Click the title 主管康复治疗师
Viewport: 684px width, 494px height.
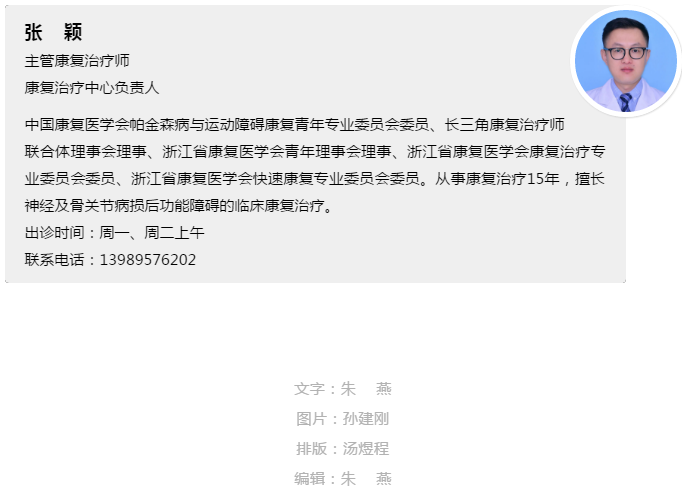pos(77,61)
